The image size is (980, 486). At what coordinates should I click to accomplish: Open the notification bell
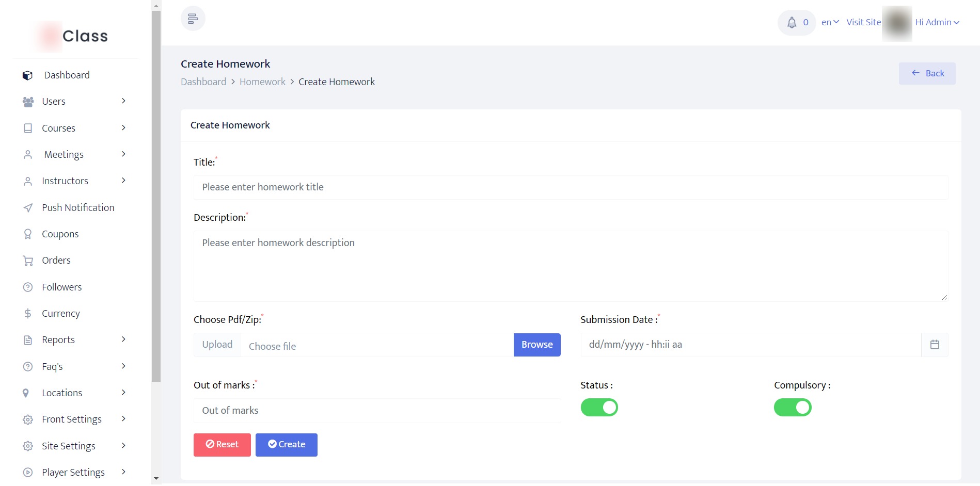click(x=792, y=23)
